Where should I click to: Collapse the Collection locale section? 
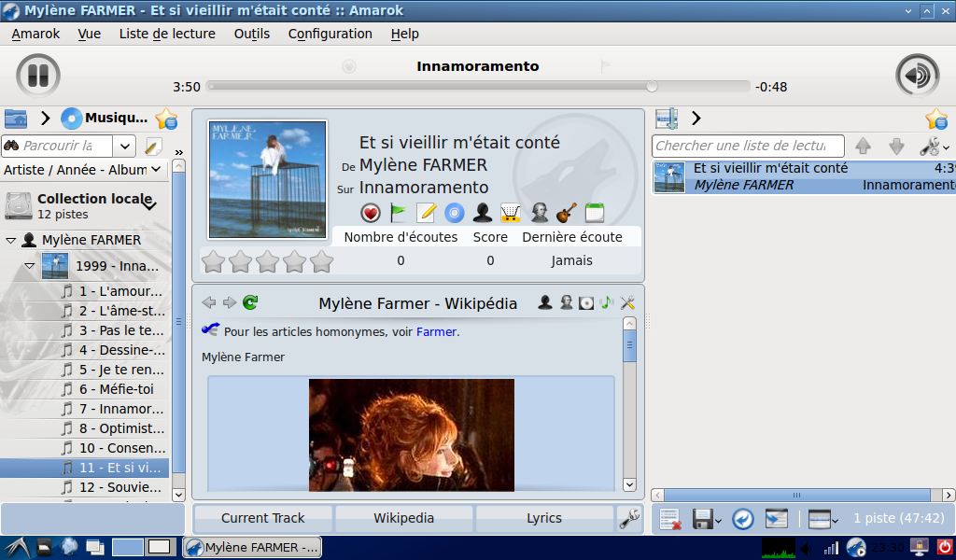tap(149, 206)
